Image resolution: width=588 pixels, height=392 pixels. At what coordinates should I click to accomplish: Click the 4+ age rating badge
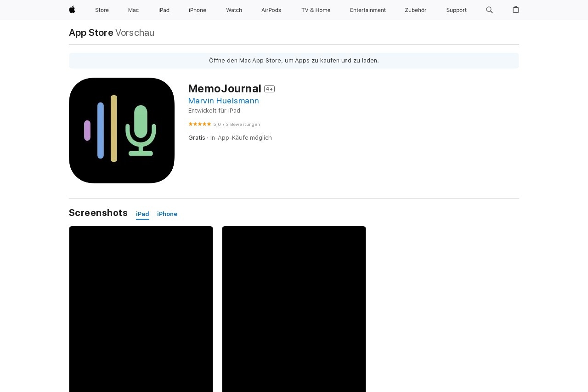[x=269, y=89]
